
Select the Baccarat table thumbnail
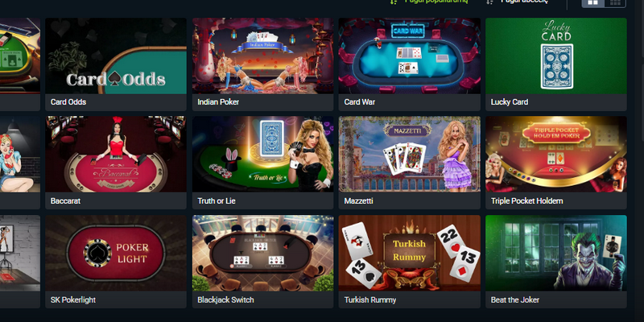[116, 154]
